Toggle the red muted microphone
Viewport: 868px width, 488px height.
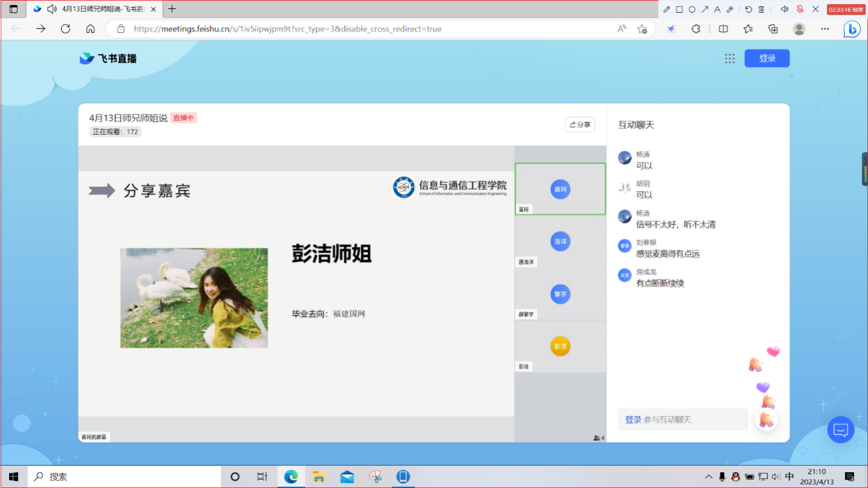800,9
